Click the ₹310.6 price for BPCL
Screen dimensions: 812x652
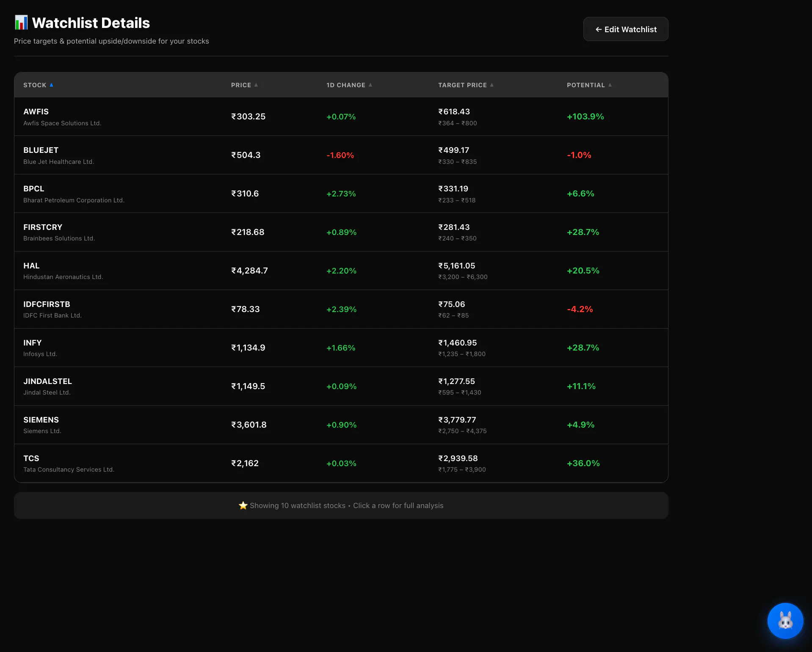pos(245,193)
